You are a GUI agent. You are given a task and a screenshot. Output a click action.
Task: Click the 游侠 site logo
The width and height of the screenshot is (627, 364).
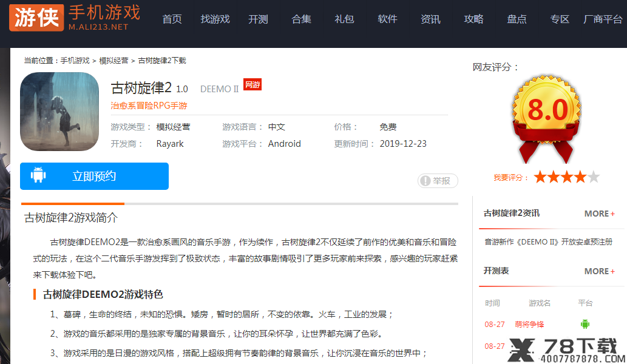75,18
